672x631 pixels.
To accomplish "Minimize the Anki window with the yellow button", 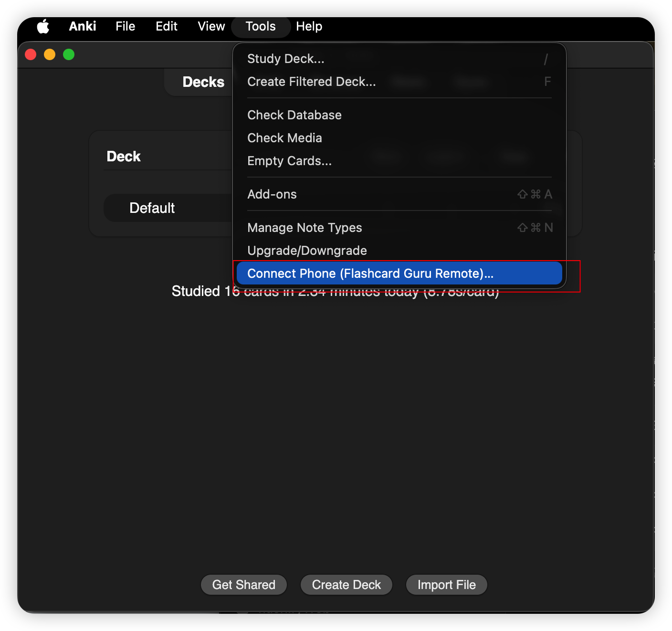I will [x=50, y=54].
